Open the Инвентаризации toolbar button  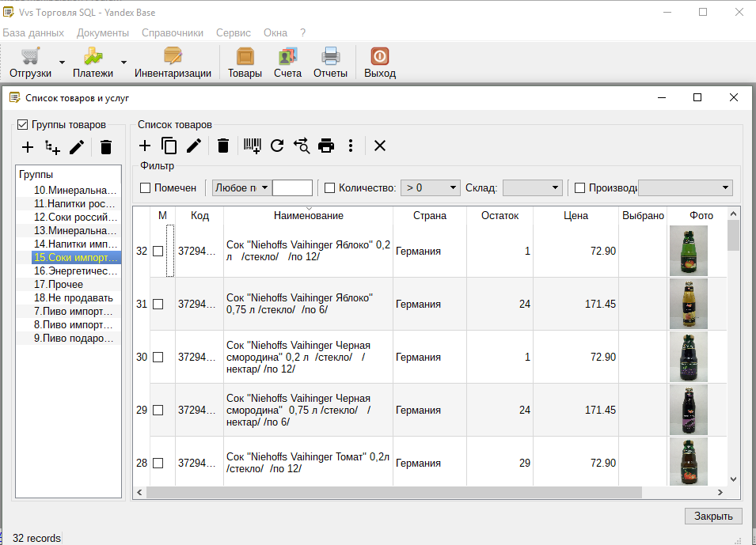[173, 62]
